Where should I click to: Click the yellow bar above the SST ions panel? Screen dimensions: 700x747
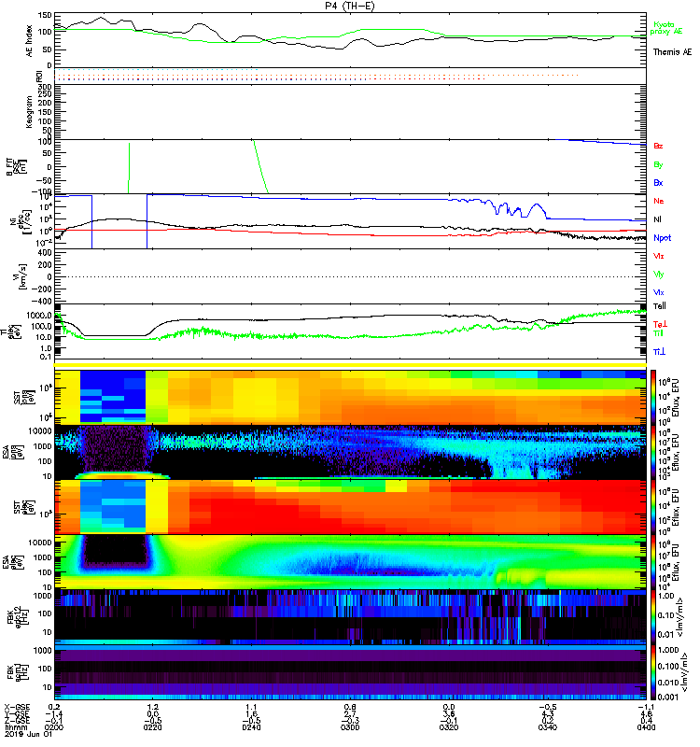(350, 365)
